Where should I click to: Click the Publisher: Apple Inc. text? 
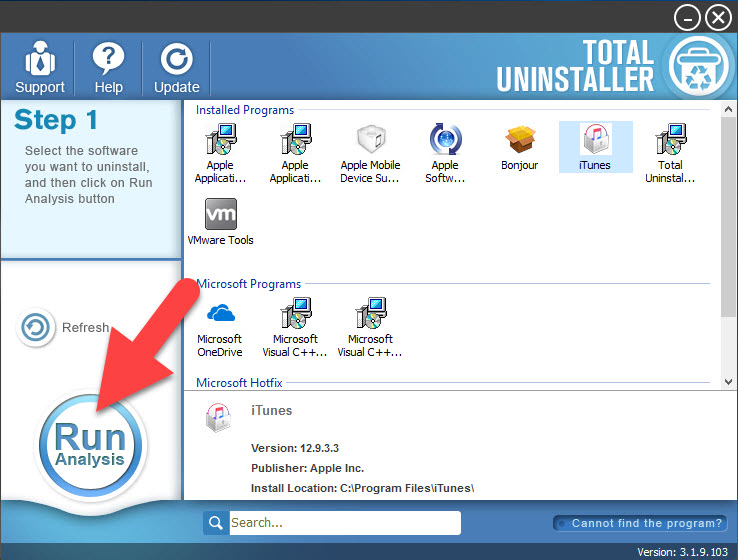coord(307,468)
